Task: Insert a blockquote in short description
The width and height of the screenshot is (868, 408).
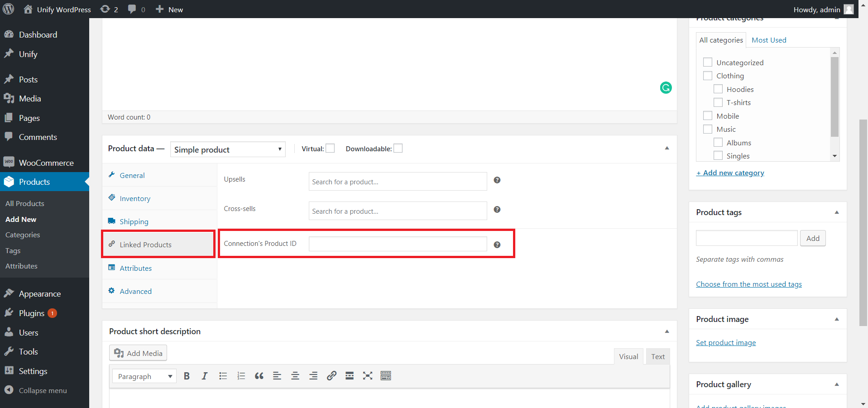Action: 259,376
